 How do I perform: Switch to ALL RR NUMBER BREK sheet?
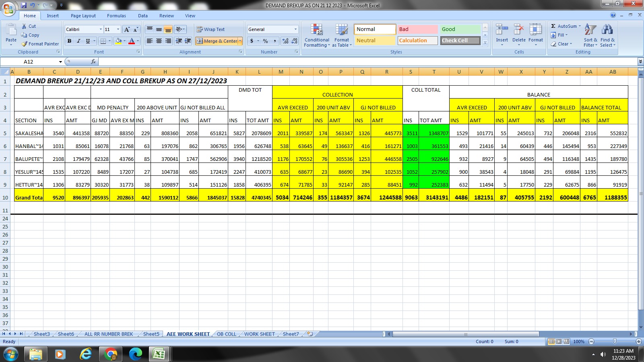point(109,334)
